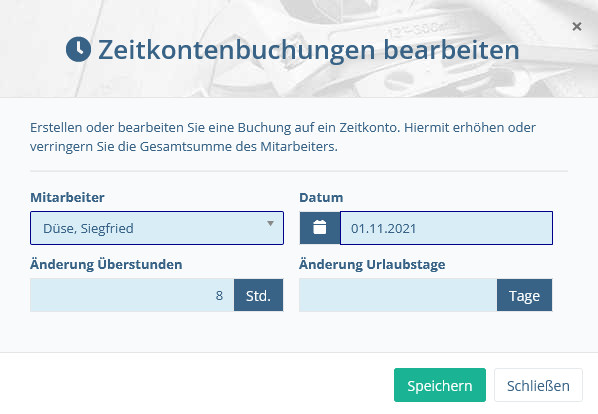598x414 pixels.
Task: Focus the date field showing 01.11.2021
Action: tap(446, 228)
